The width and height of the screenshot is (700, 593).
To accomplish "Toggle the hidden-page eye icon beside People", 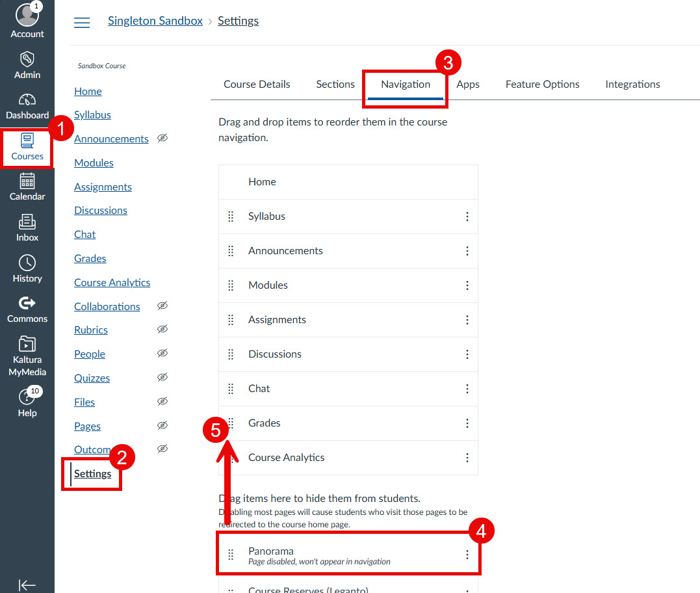I will 162,353.
